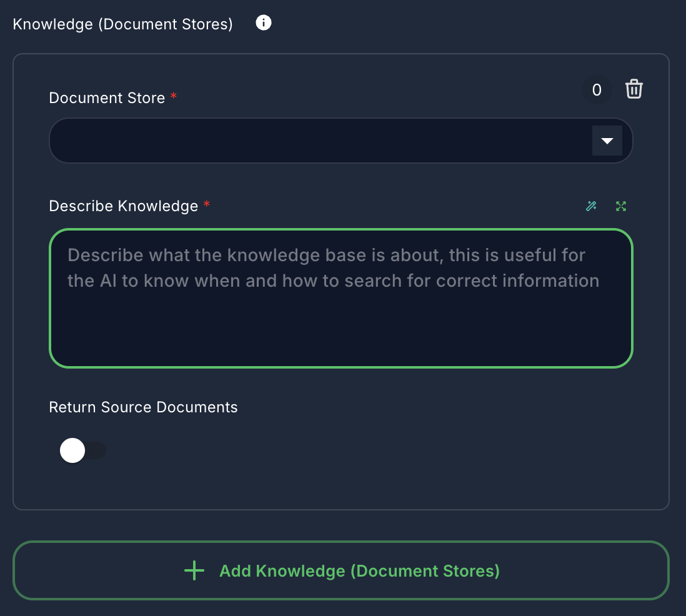686x616 pixels.
Task: Click the white knob of the toggle switch
Action: click(72, 450)
